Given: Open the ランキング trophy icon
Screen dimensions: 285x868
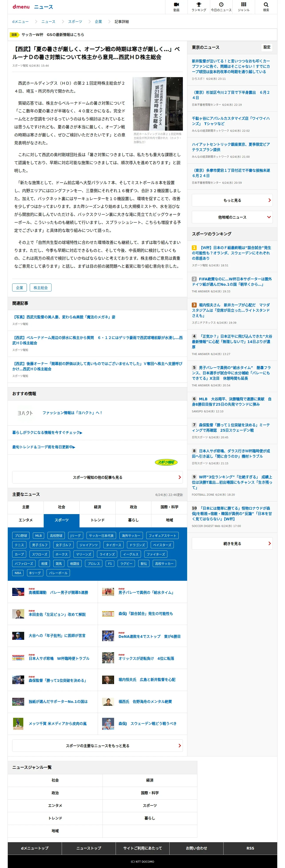Looking at the screenshot, I should tap(199, 7).
